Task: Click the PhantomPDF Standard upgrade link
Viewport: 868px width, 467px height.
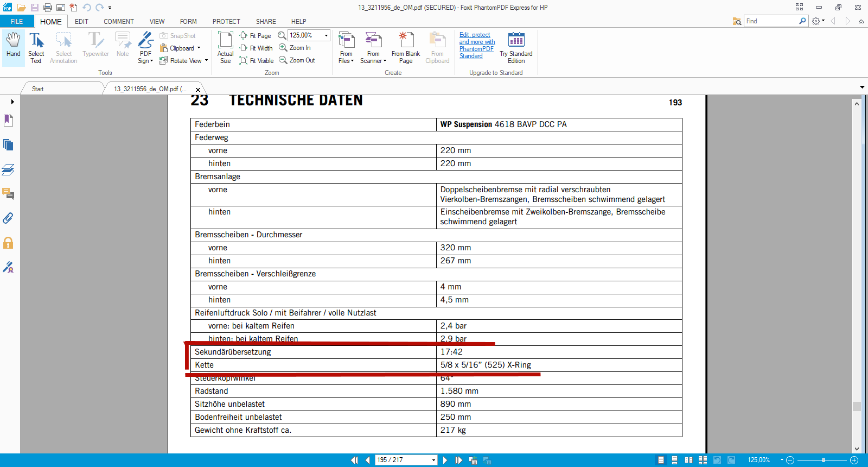Action: (477, 46)
